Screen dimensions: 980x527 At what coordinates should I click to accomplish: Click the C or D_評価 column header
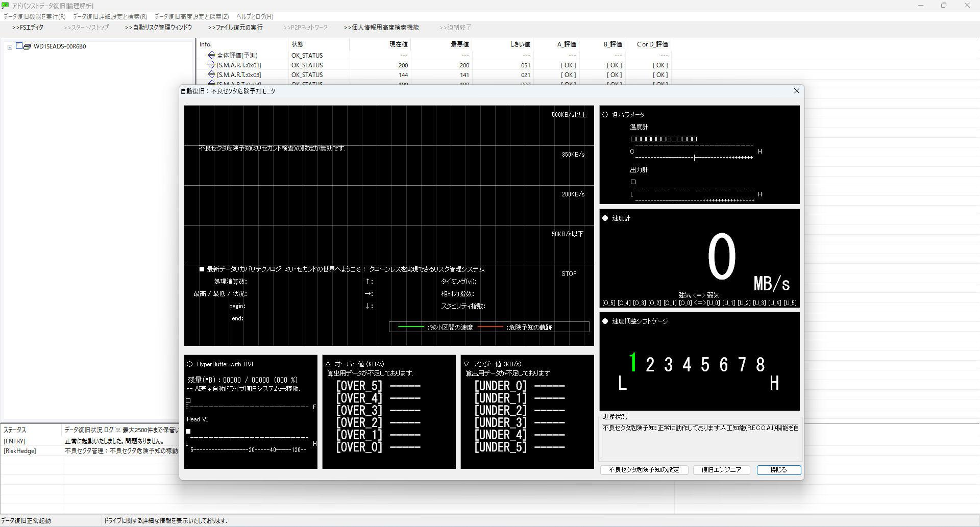(x=648, y=44)
